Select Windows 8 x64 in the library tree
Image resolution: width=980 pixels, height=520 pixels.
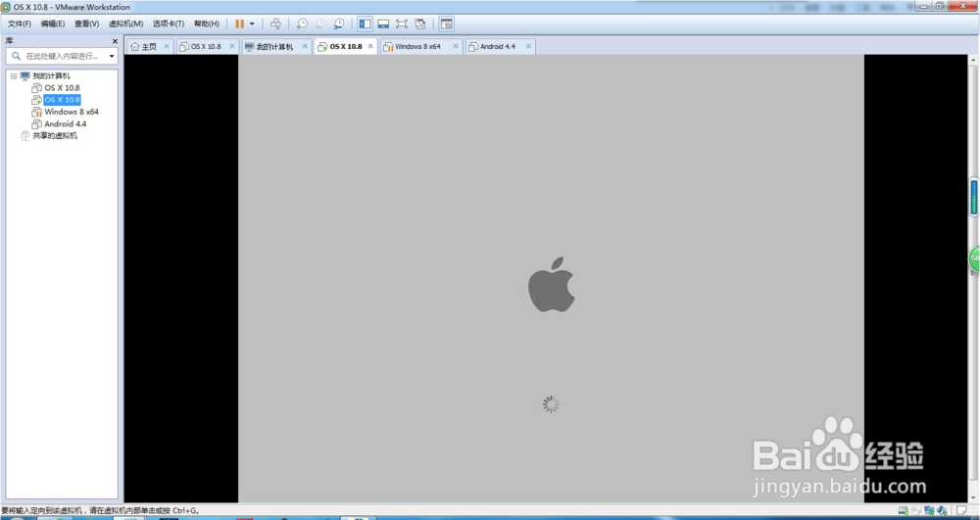[x=72, y=112]
